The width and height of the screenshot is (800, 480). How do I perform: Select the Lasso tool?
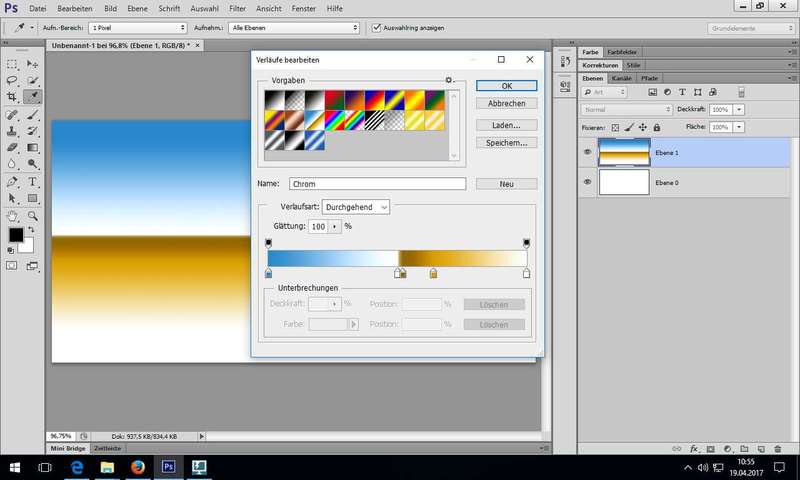tap(12, 80)
